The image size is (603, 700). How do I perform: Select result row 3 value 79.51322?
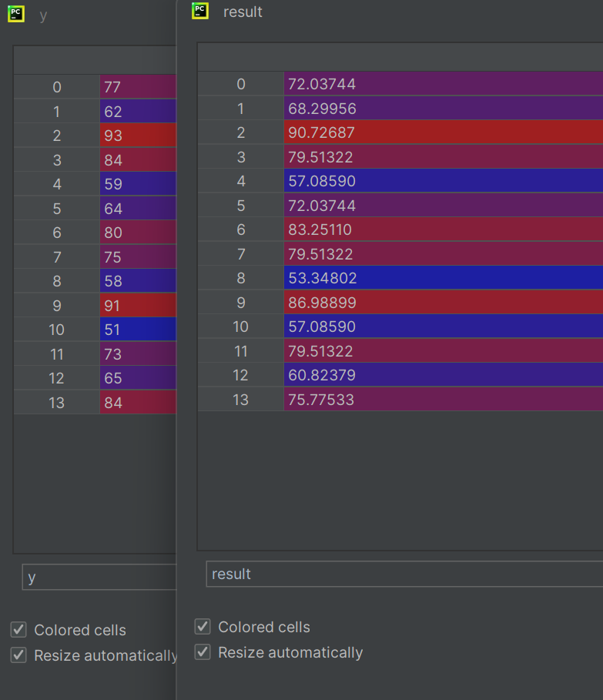point(444,156)
